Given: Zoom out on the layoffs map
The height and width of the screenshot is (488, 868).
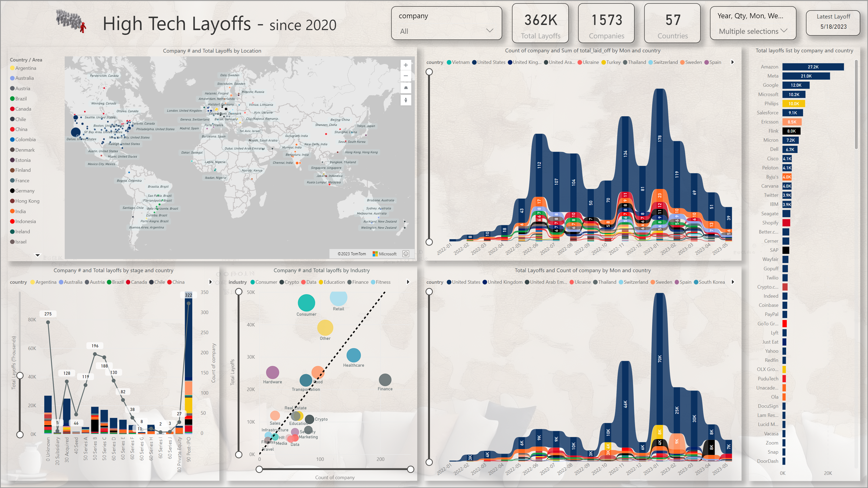Looking at the screenshot, I should [x=406, y=76].
